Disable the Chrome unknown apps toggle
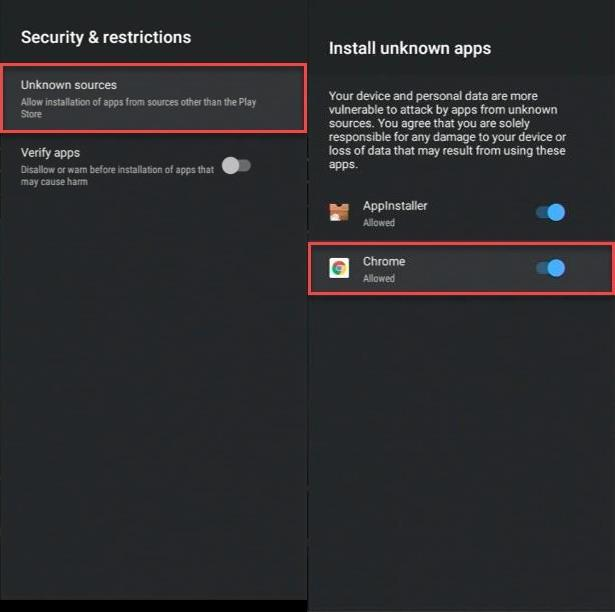Viewport: 615px width, 612px height. 550,268
